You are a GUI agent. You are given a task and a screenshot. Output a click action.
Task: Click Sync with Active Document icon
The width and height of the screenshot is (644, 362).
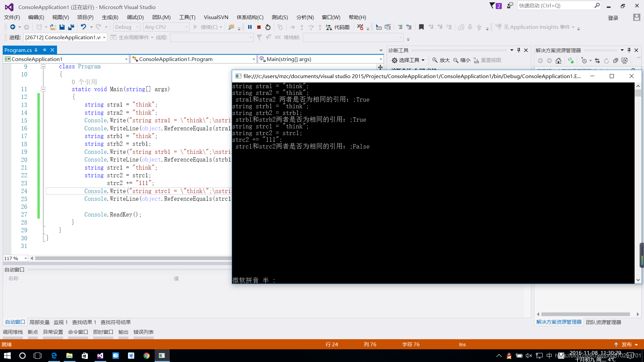(x=597, y=61)
